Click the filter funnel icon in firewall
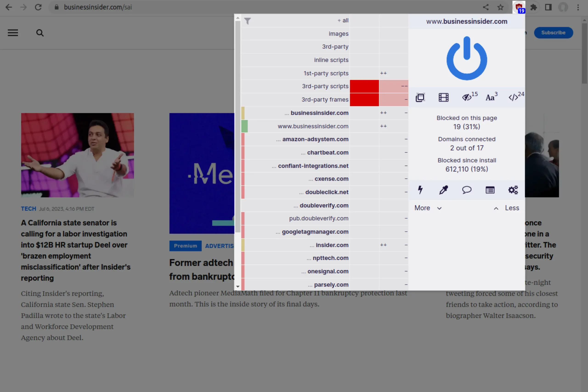This screenshot has width=588, height=392. [x=247, y=21]
